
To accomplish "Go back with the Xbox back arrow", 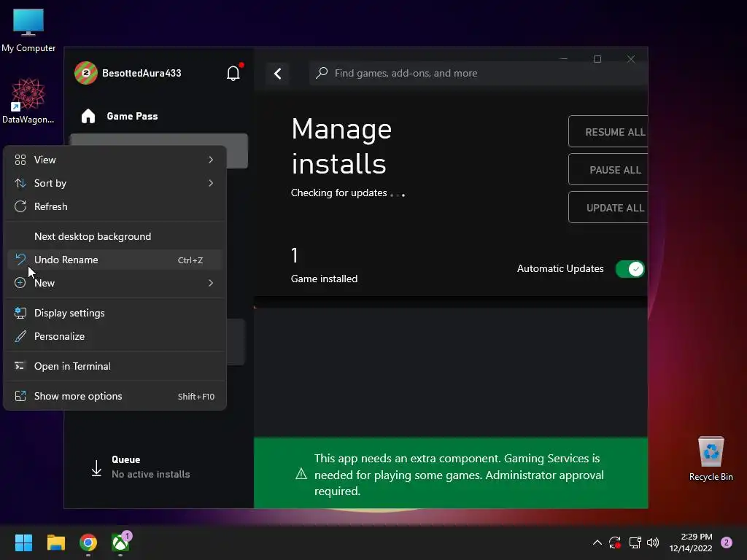I will [278, 74].
